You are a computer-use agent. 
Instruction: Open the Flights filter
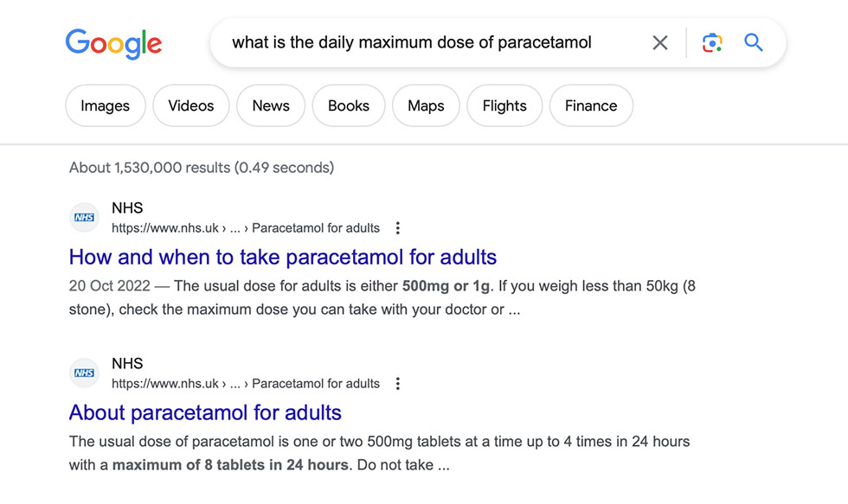pyautogui.click(x=504, y=105)
